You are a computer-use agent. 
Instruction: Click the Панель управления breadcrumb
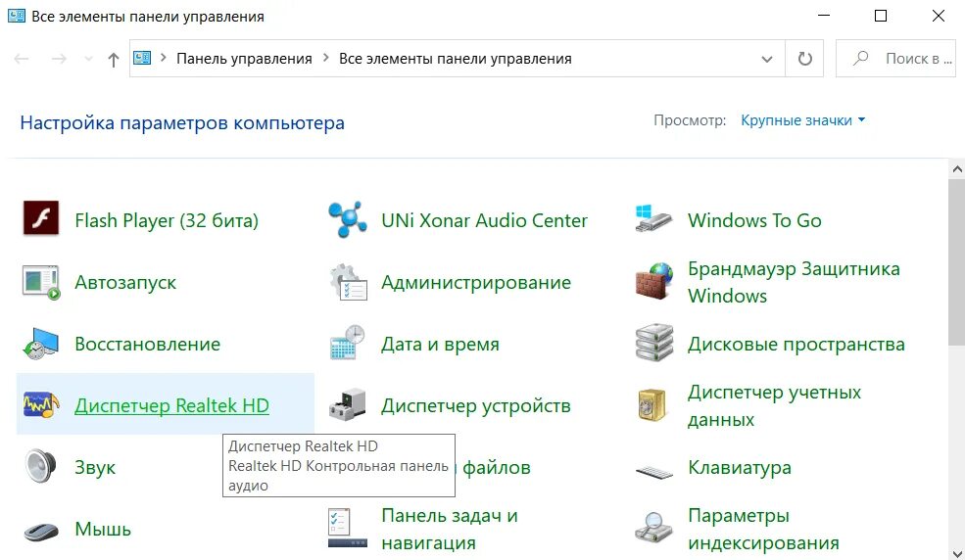coord(244,59)
